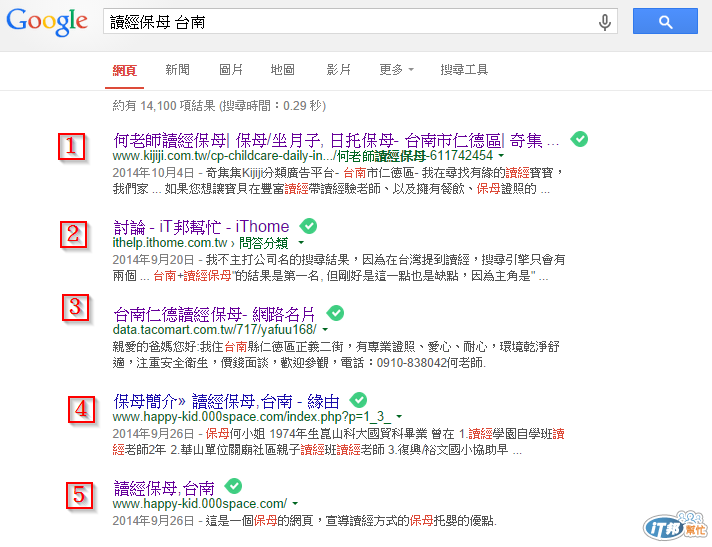This screenshot has height=547, width=712.
Task: Click the phone number text 0910-838042何老師
Action: point(431,363)
